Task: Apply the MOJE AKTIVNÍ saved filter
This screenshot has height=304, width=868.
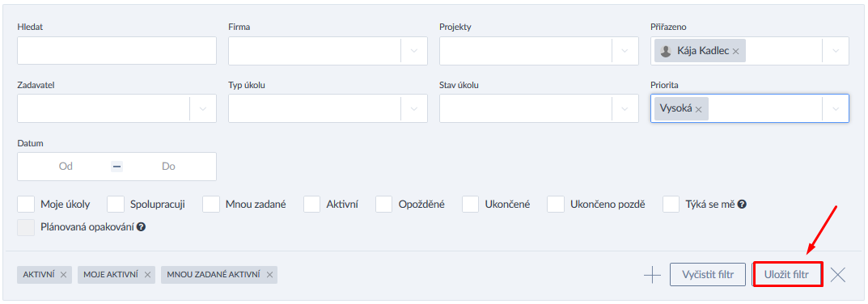Action: pos(111,275)
